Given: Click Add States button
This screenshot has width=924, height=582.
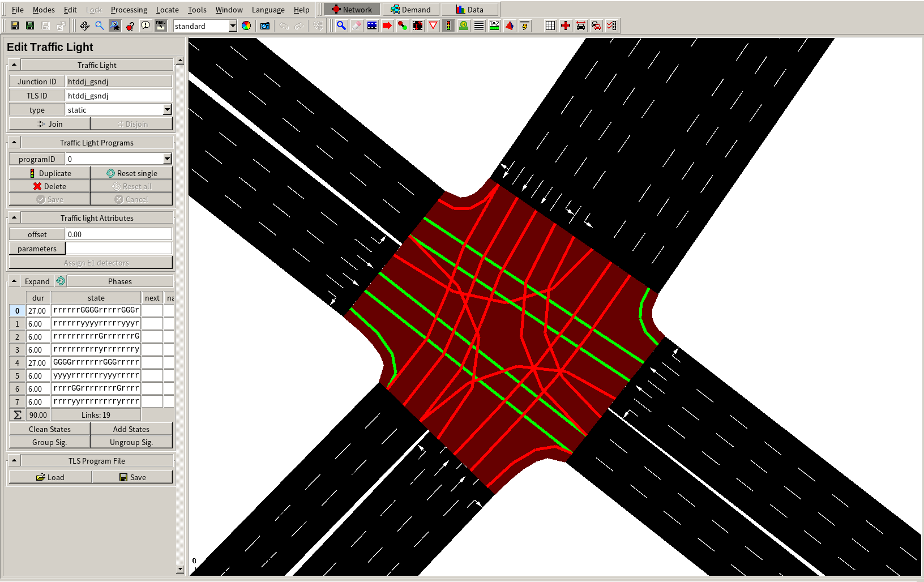Looking at the screenshot, I should pos(131,429).
